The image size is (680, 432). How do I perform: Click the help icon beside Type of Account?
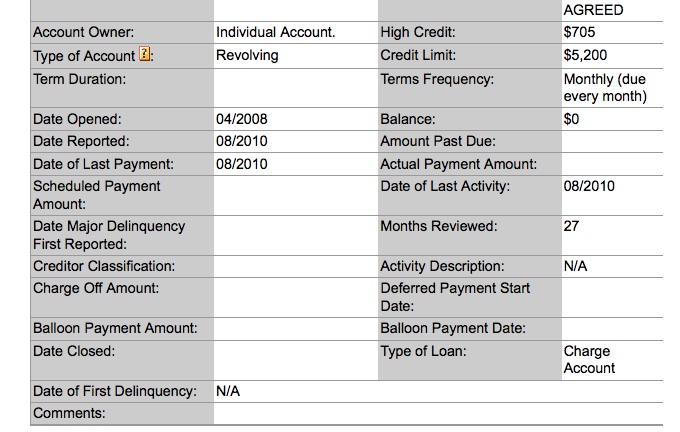point(144,54)
